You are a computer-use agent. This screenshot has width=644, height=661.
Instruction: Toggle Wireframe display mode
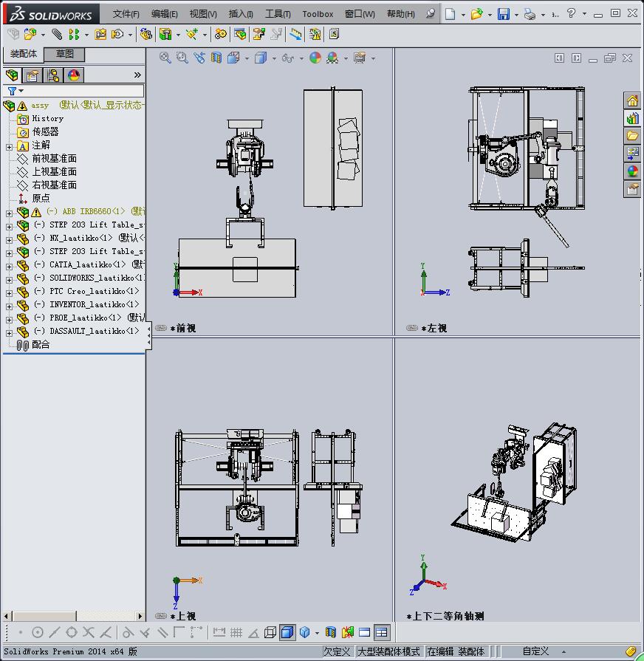tap(270, 632)
